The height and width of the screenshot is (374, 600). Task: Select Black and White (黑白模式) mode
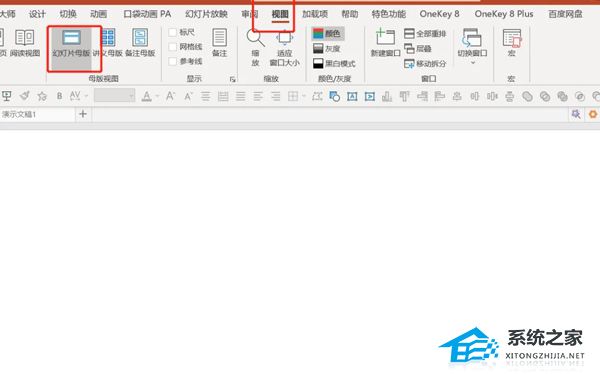pos(334,64)
